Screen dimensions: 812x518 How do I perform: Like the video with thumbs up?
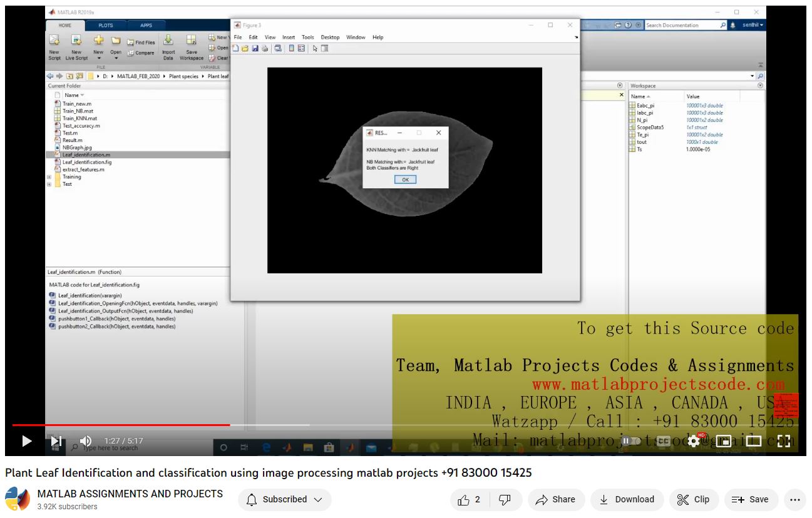(x=469, y=499)
